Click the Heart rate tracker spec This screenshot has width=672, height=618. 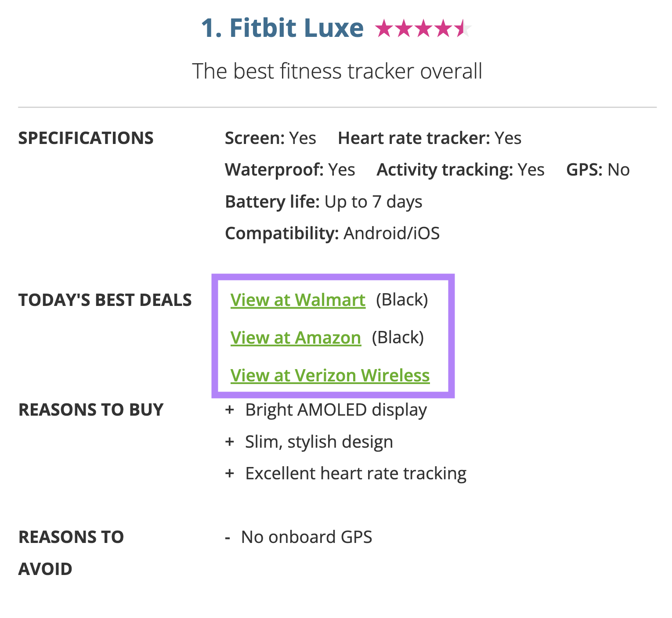point(430,138)
